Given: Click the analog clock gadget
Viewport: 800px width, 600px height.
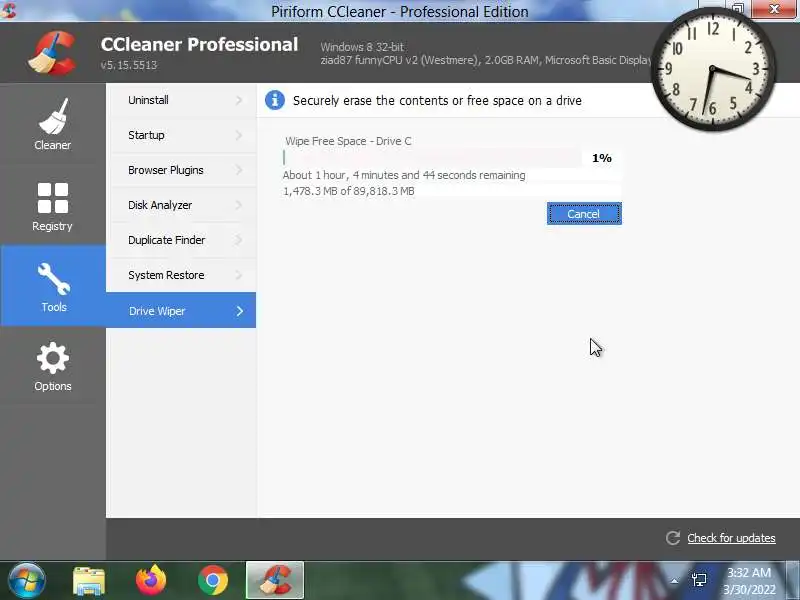Looking at the screenshot, I should click(x=713, y=69).
